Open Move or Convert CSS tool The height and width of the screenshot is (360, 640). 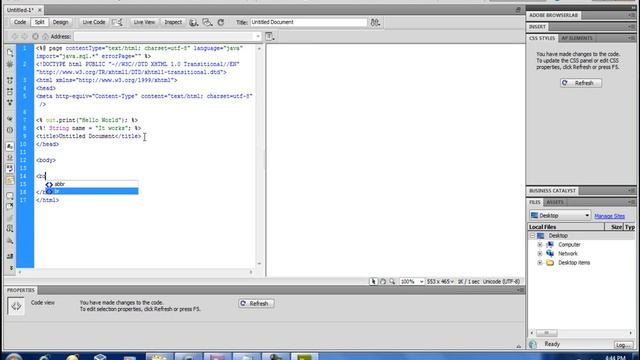10,241
